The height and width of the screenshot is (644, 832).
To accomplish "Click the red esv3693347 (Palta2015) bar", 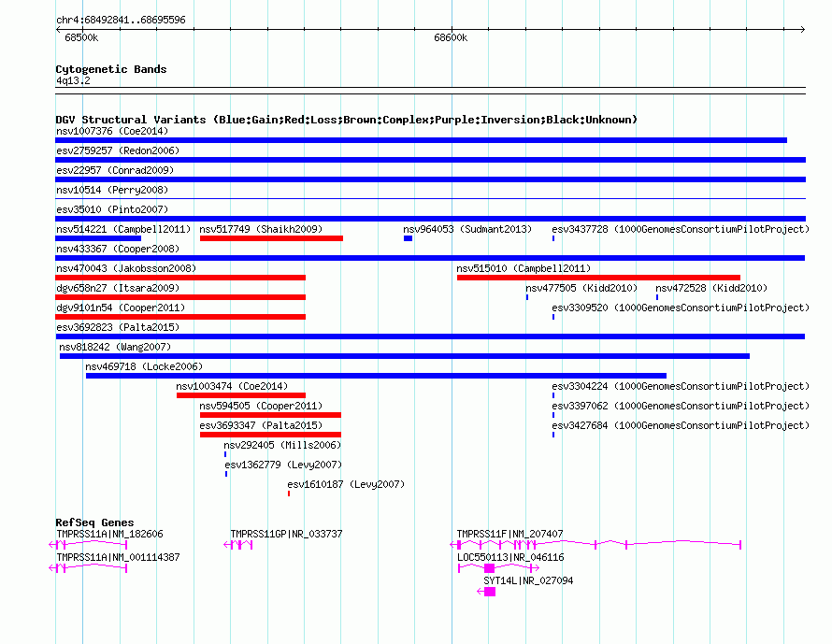I will pos(270,435).
